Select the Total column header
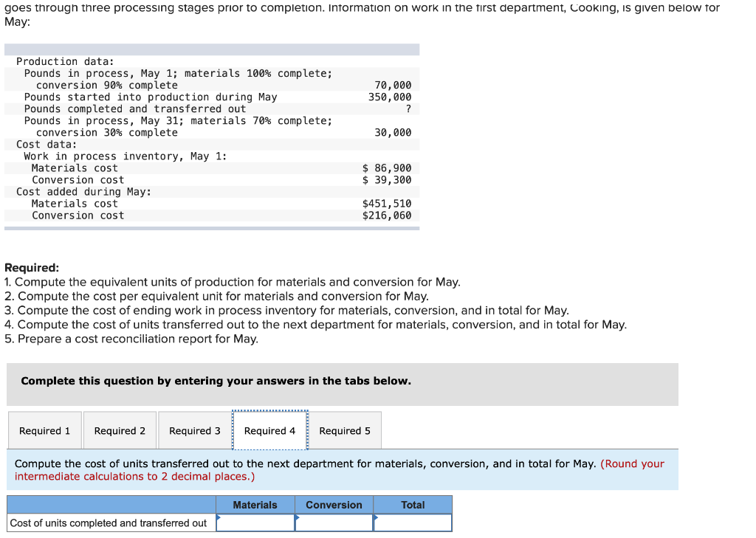This screenshot has height=538, width=756. pos(413,505)
